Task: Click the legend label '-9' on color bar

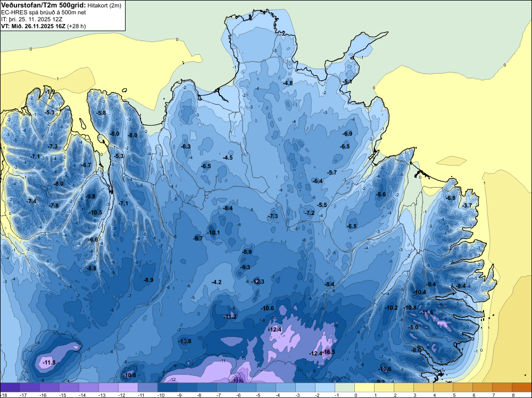Action: pyautogui.click(x=180, y=395)
